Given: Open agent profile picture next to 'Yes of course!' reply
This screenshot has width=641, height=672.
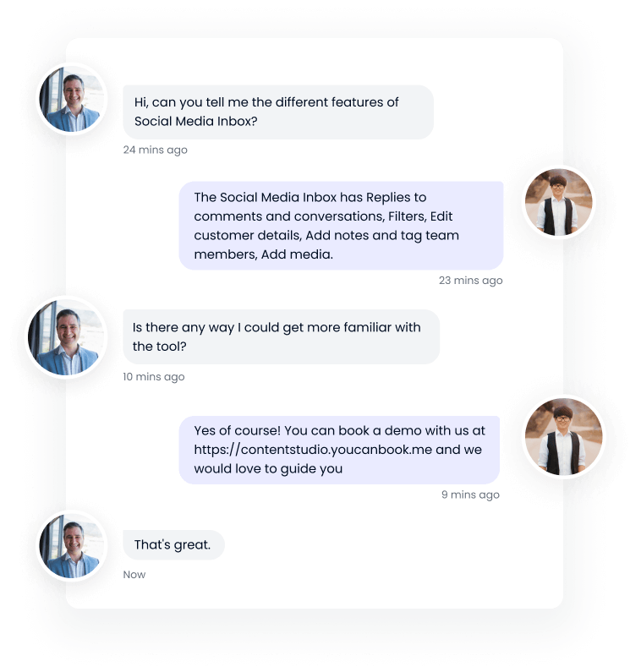Looking at the screenshot, I should pos(563,436).
